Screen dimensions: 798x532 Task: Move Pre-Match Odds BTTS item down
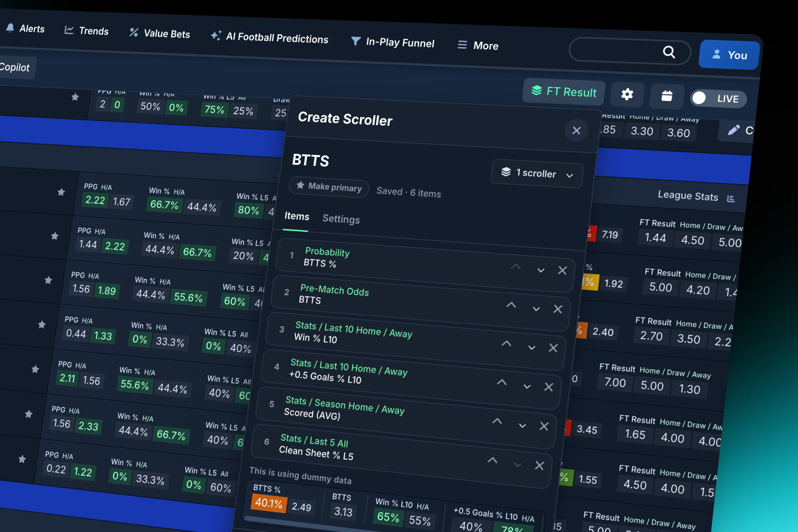[x=536, y=309]
